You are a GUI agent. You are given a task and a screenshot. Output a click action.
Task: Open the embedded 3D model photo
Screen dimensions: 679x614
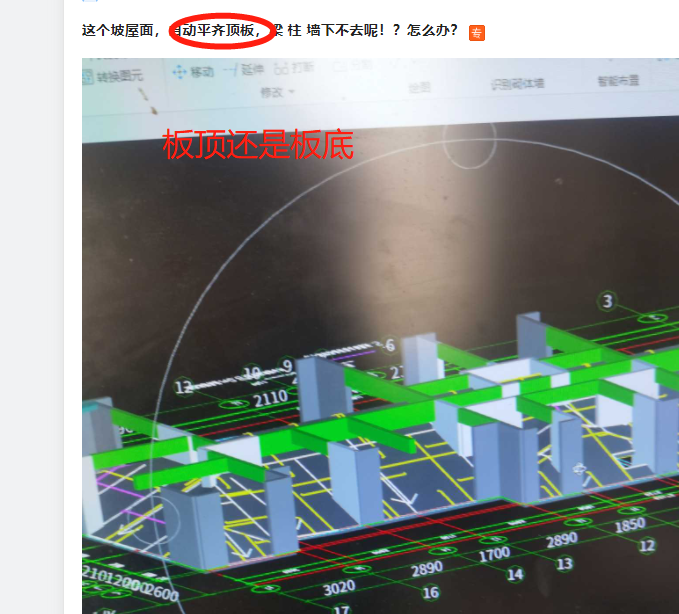380,336
